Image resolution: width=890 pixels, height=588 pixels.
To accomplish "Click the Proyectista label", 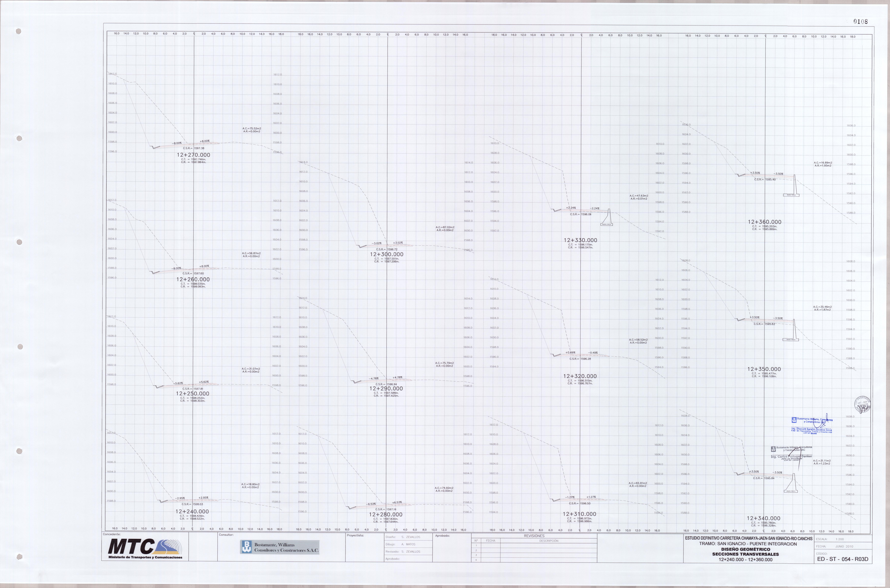I will tap(356, 535).
